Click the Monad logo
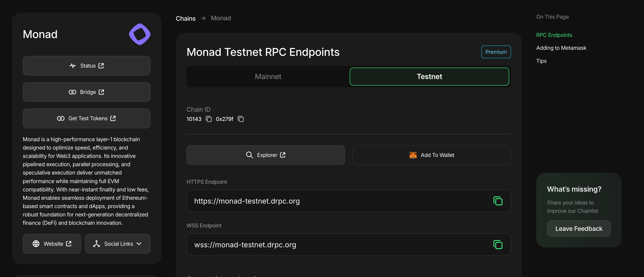This screenshot has width=644, height=277. 139,34
